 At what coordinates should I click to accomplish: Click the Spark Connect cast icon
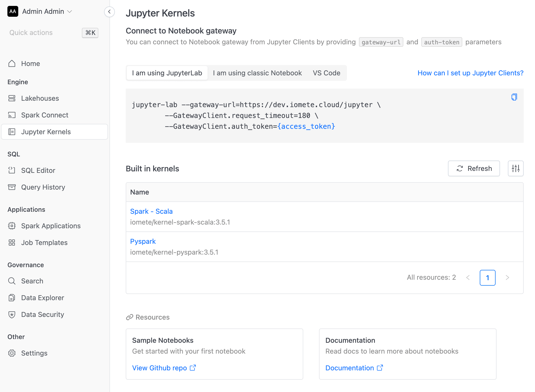[x=12, y=115]
